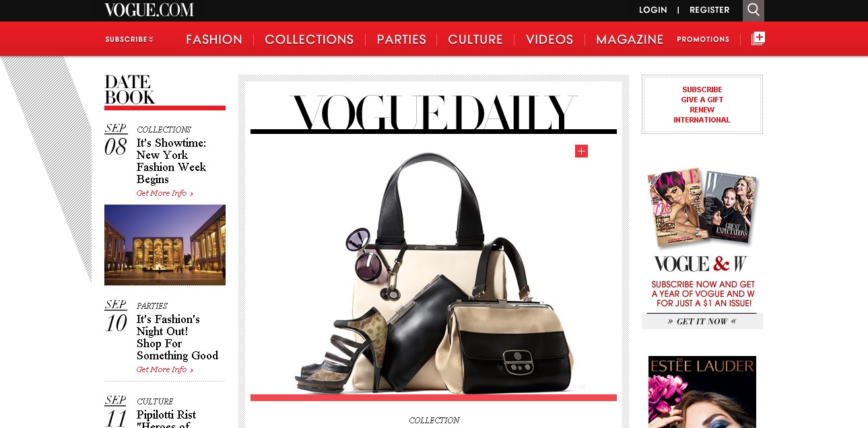The width and height of the screenshot is (868, 428).
Task: Click the Promotions link
Action: (703, 39)
